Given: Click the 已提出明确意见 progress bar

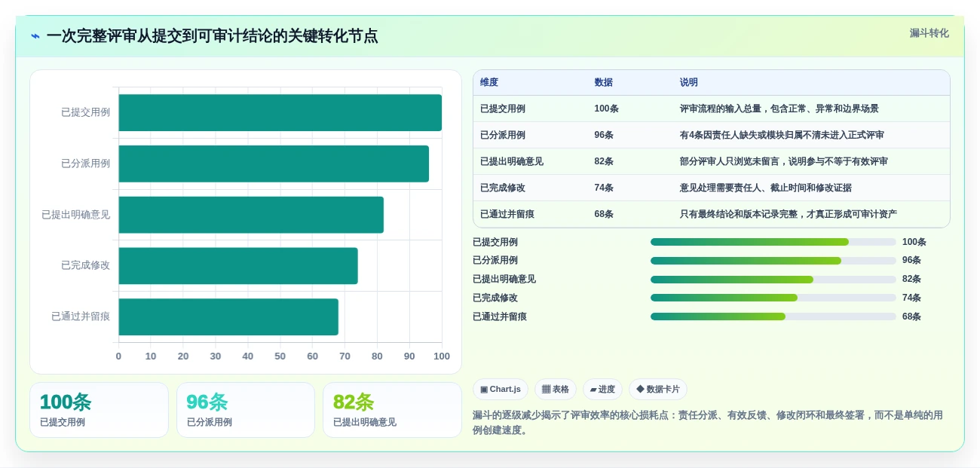Looking at the screenshot, I should pyautogui.click(x=773, y=280).
